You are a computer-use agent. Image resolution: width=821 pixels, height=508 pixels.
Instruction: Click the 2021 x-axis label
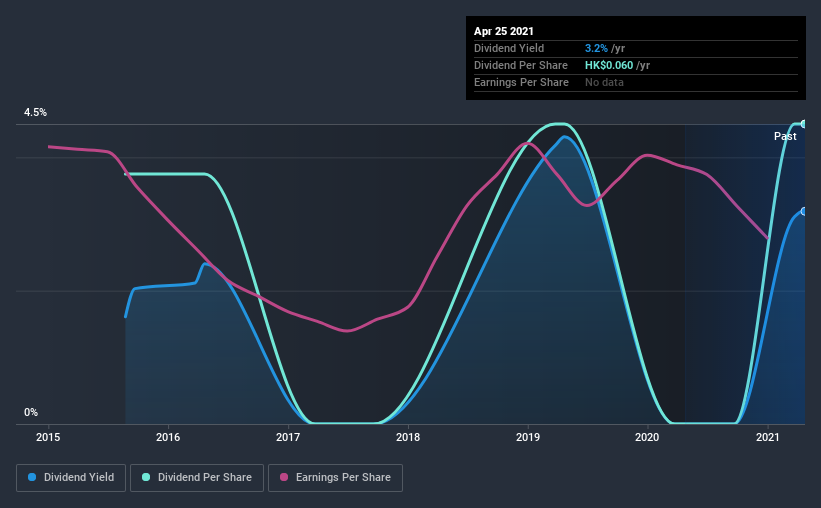[768, 437]
